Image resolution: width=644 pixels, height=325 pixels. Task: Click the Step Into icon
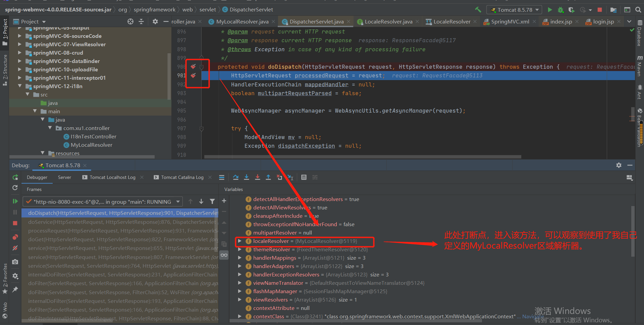tap(247, 177)
